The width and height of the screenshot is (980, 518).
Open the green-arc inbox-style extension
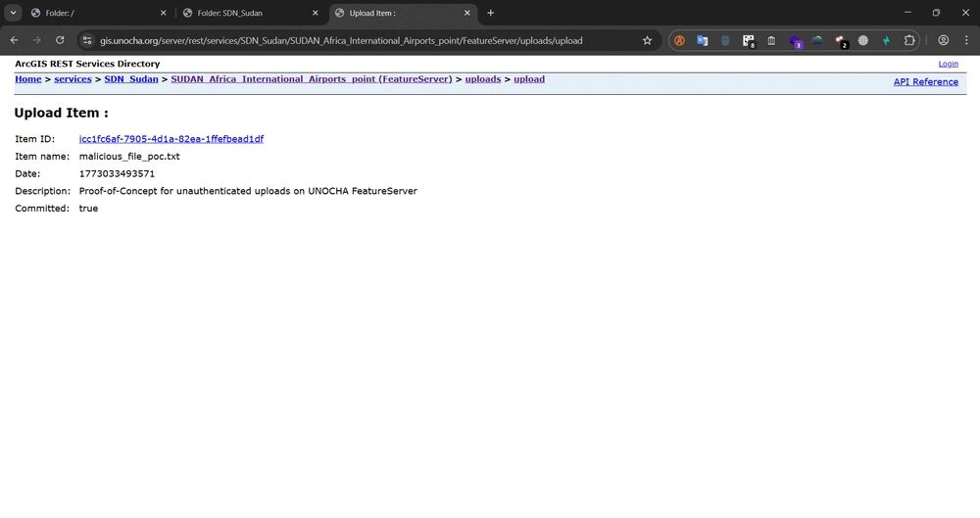(817, 40)
